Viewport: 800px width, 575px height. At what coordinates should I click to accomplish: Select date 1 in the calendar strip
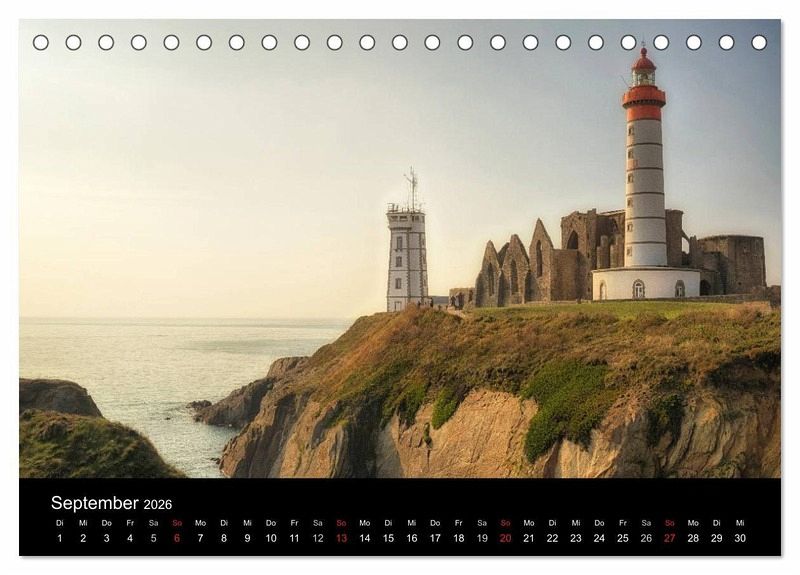tap(60, 538)
